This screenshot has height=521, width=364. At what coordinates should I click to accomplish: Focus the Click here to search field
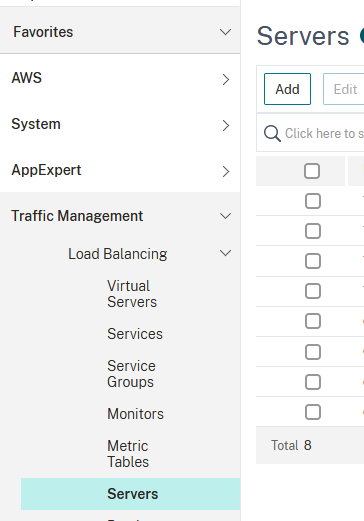coord(310,133)
